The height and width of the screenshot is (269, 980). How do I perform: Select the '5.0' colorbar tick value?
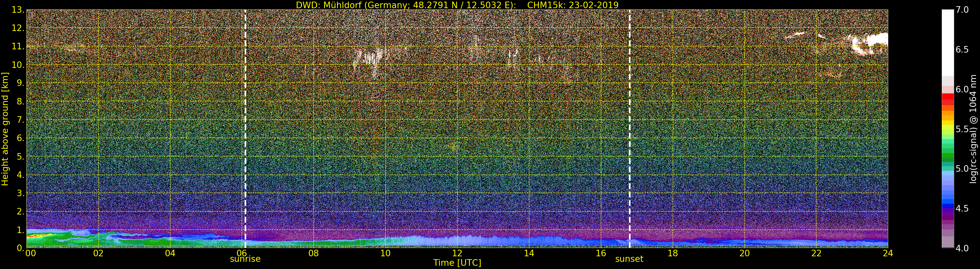(x=962, y=168)
